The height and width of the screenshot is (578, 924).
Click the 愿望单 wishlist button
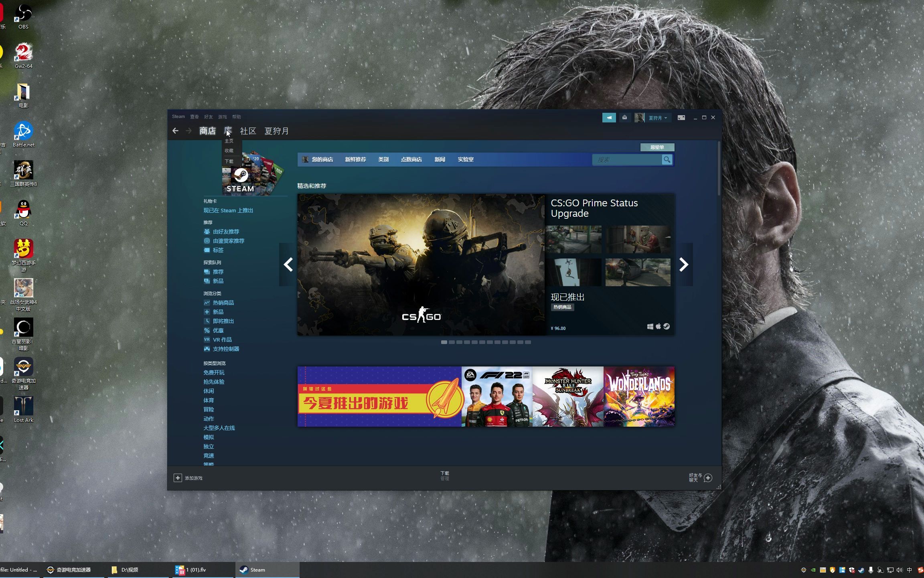pyautogui.click(x=657, y=147)
